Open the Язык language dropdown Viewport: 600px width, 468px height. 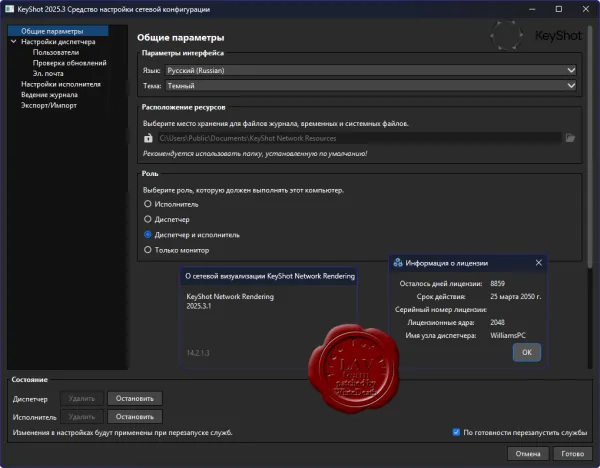pos(371,70)
